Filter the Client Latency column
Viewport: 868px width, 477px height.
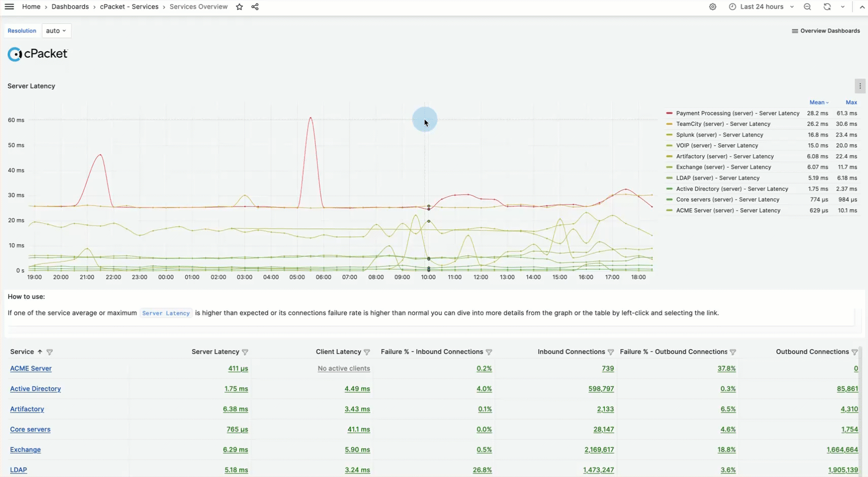click(x=367, y=352)
